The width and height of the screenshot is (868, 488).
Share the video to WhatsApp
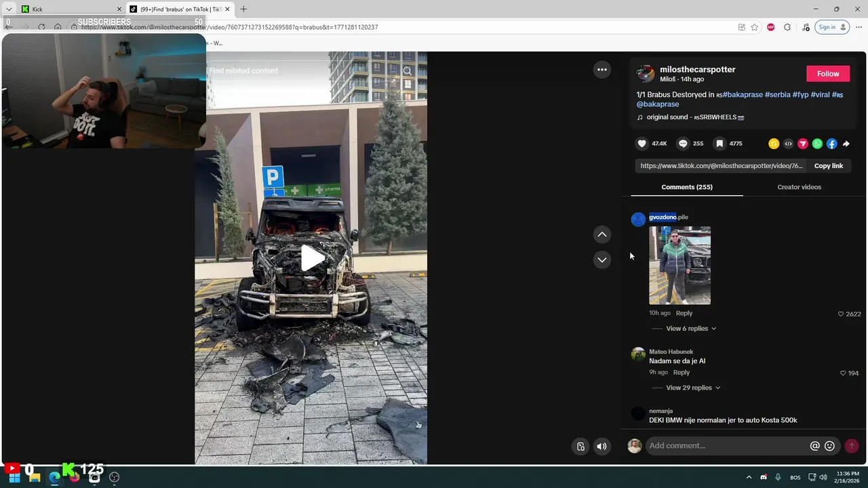pyautogui.click(x=817, y=144)
